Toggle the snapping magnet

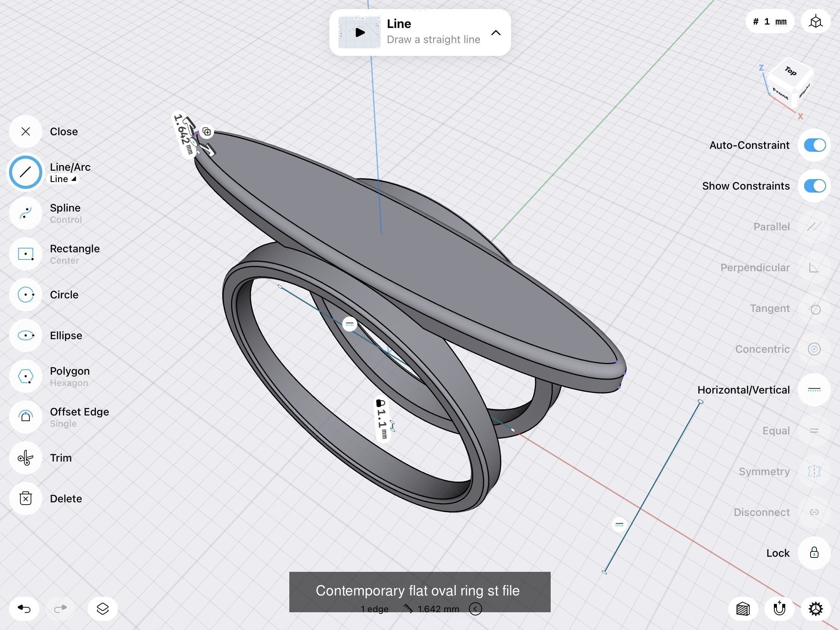(x=780, y=609)
